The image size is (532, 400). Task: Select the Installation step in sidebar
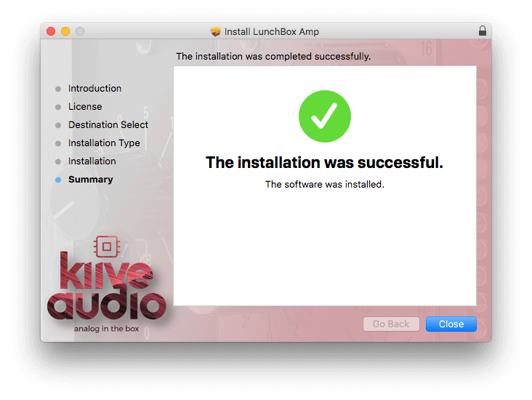[x=92, y=161]
